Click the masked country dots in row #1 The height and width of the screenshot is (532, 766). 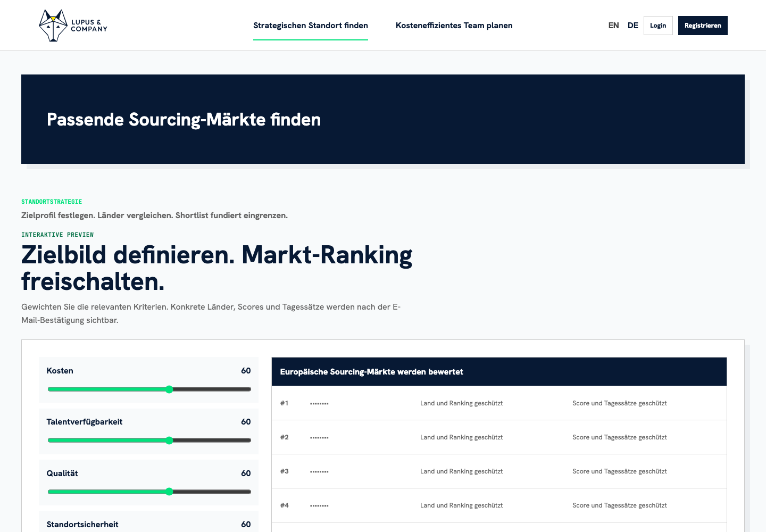(x=319, y=404)
